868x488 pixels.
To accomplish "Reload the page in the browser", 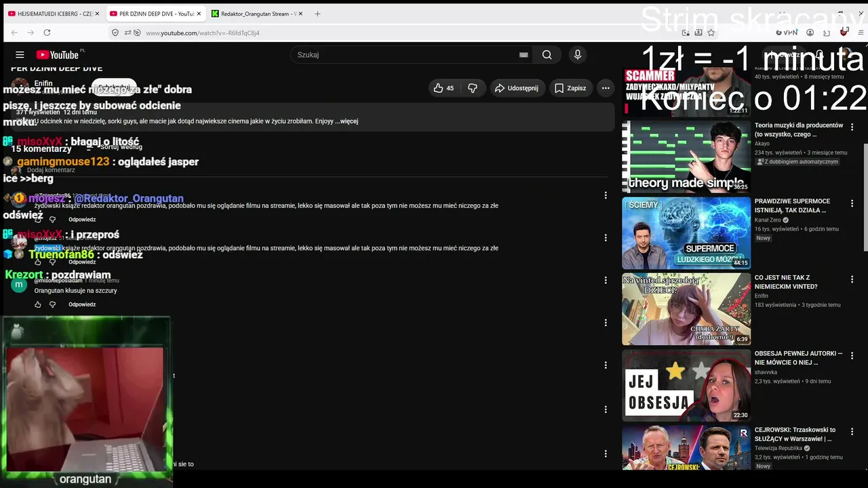I will point(47,33).
